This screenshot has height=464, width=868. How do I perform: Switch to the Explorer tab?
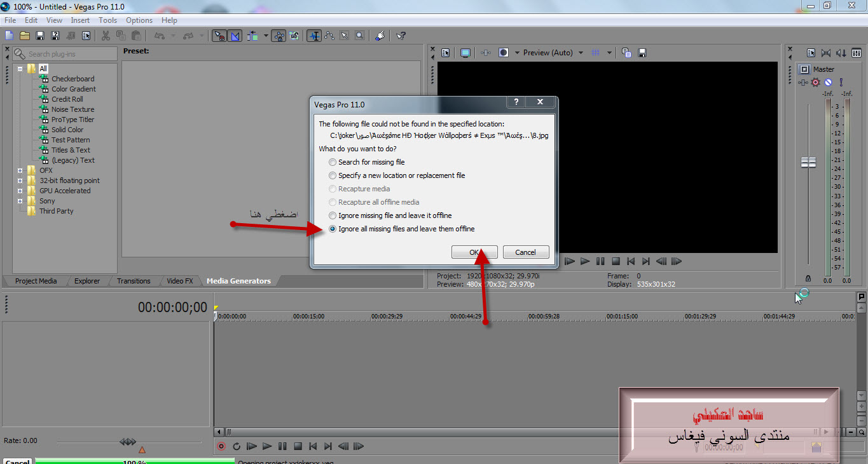click(x=87, y=281)
